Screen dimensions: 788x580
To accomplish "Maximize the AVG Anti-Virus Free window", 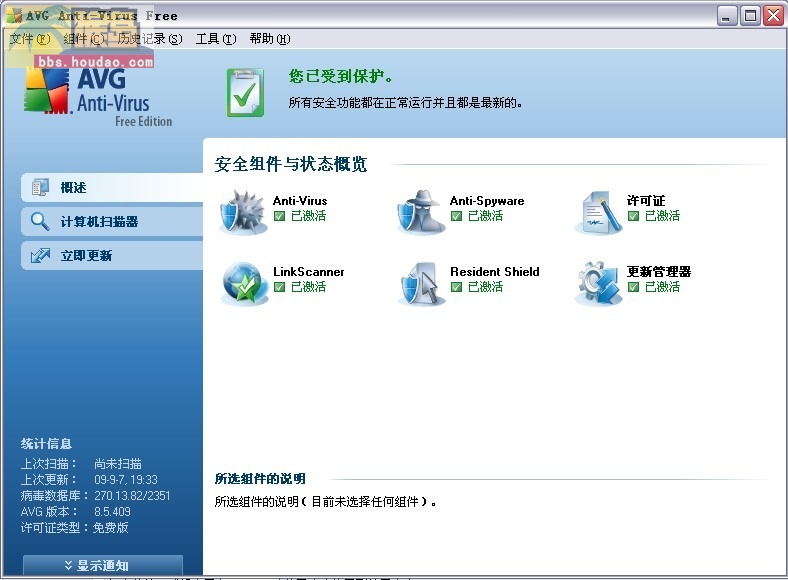I will point(750,16).
